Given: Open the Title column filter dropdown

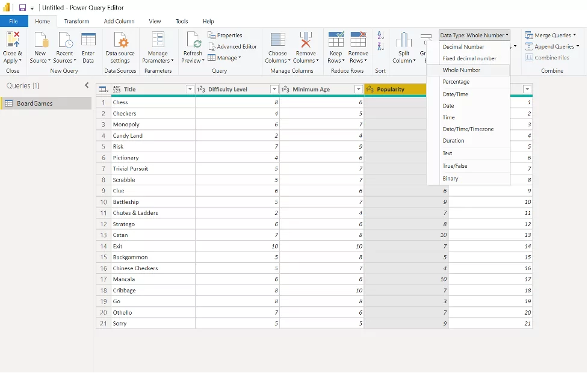Looking at the screenshot, I should 190,89.
